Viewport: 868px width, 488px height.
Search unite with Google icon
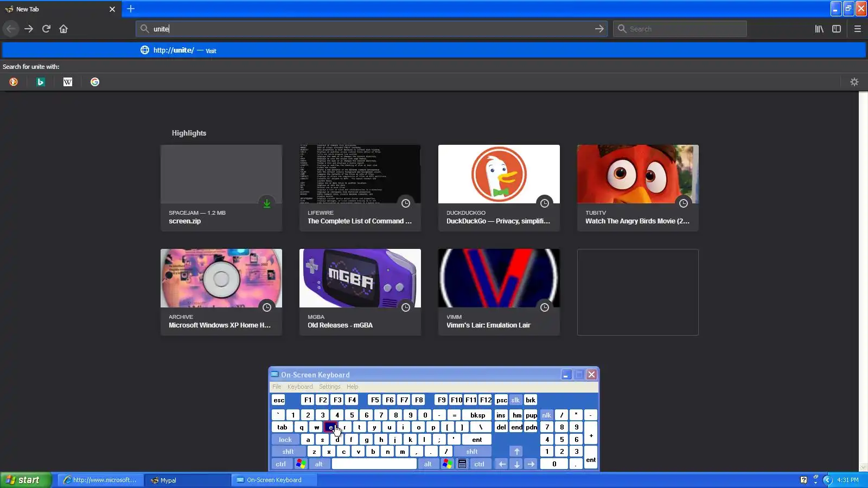pyautogui.click(x=95, y=82)
